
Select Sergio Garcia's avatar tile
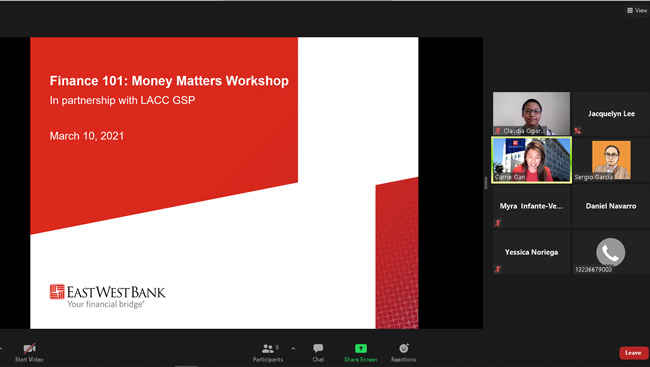pos(611,160)
